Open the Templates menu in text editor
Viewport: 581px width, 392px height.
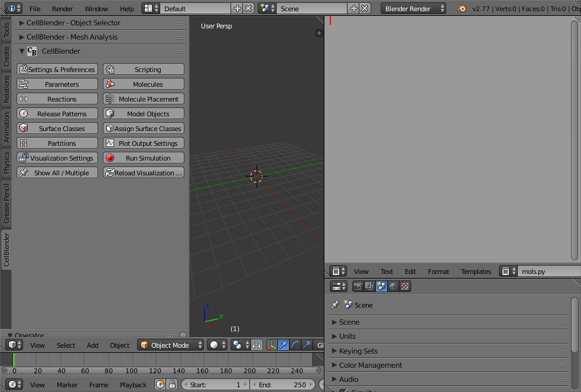point(476,272)
